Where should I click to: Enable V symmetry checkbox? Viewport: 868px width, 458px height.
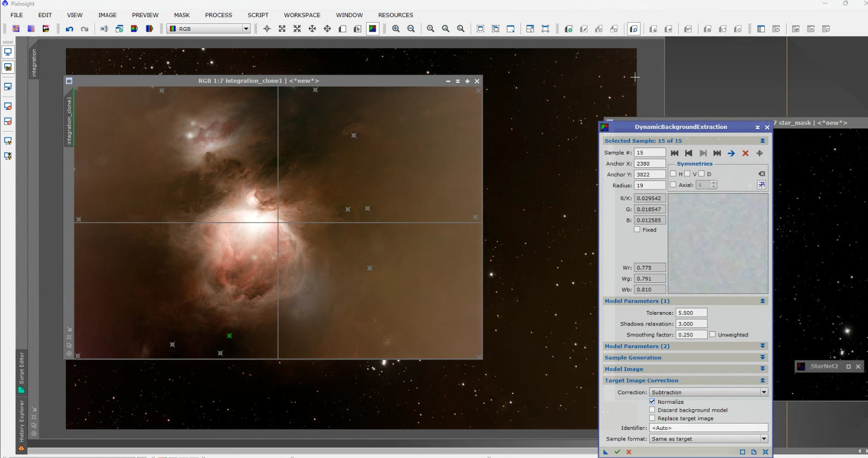pos(687,174)
